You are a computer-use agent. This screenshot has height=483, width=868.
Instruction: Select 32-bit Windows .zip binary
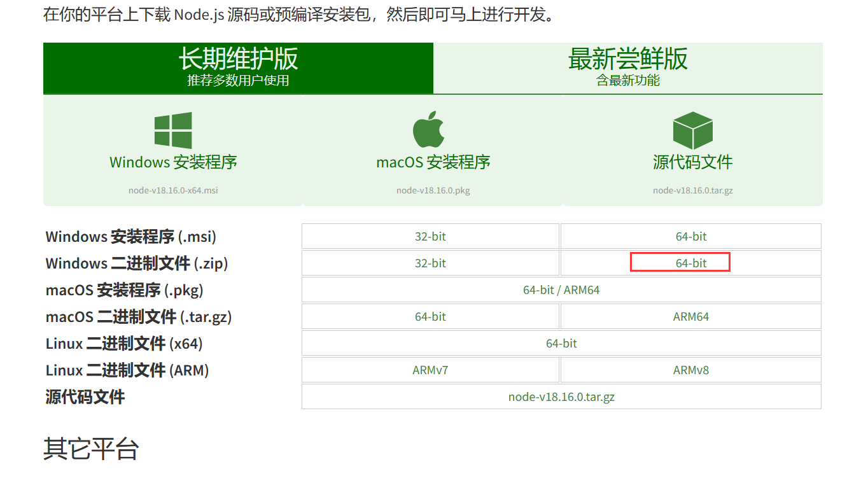tap(430, 263)
